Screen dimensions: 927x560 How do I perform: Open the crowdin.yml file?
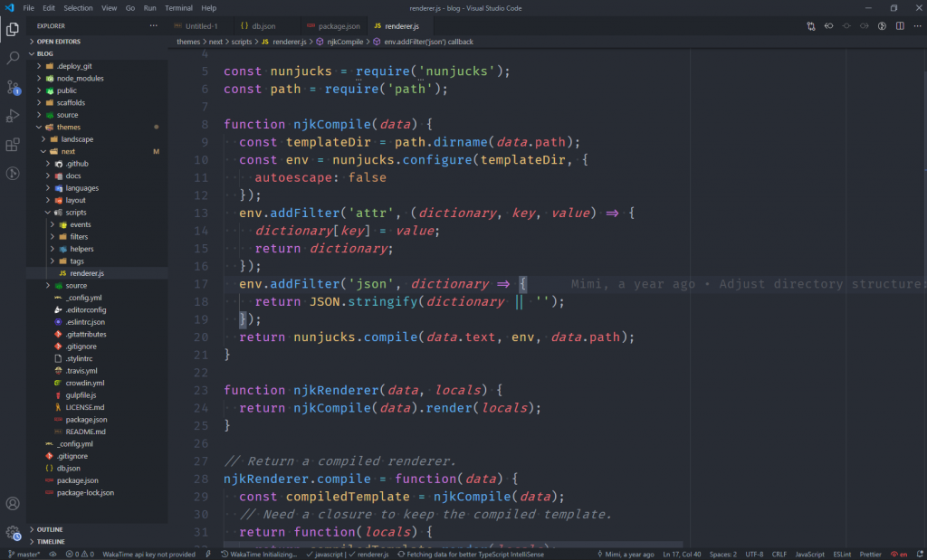(97, 383)
